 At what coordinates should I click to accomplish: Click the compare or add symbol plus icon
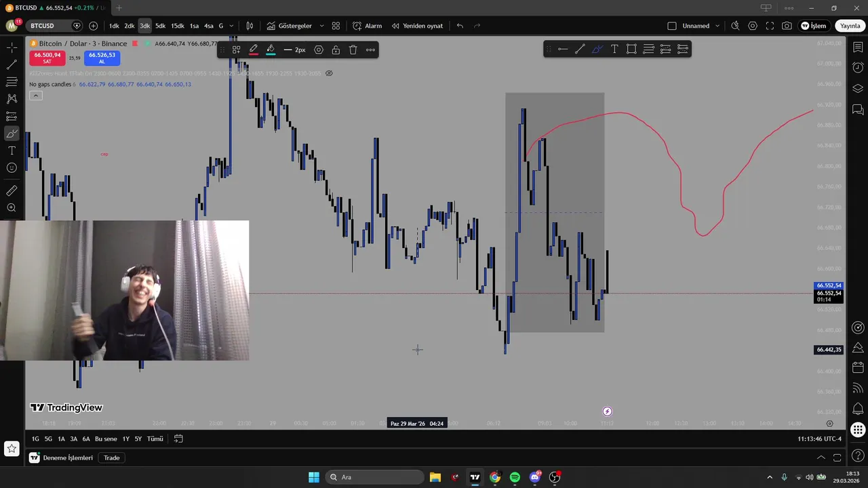pyautogui.click(x=93, y=26)
